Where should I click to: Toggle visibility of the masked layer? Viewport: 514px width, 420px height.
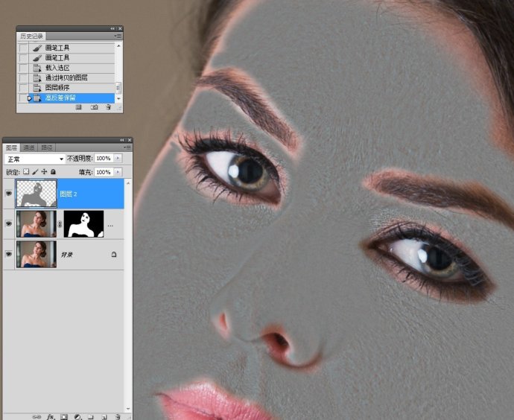pyautogui.click(x=8, y=223)
